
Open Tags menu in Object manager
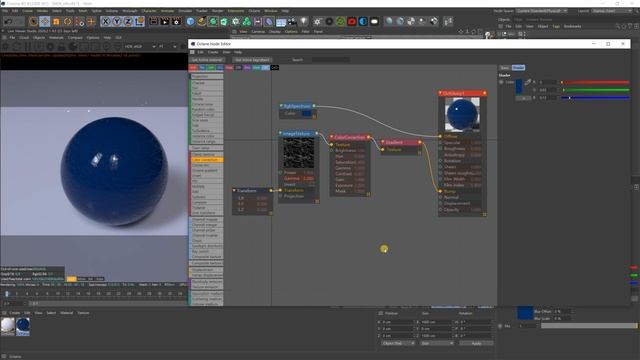556,26
